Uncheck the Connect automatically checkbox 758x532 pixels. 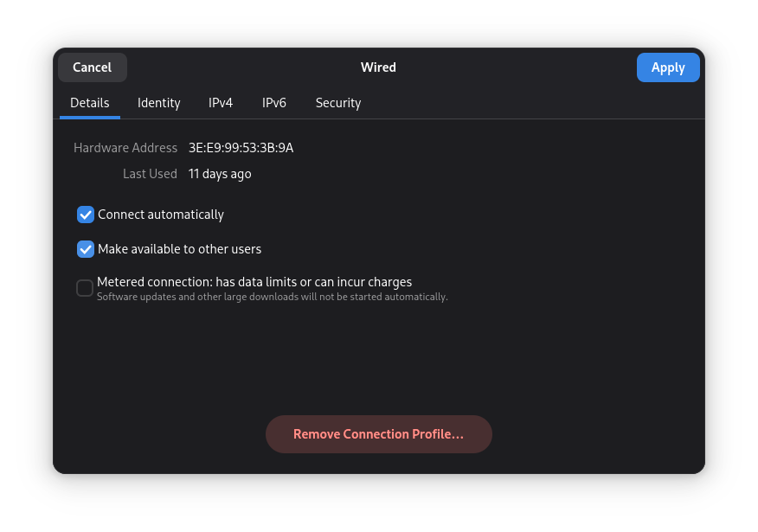pos(86,215)
